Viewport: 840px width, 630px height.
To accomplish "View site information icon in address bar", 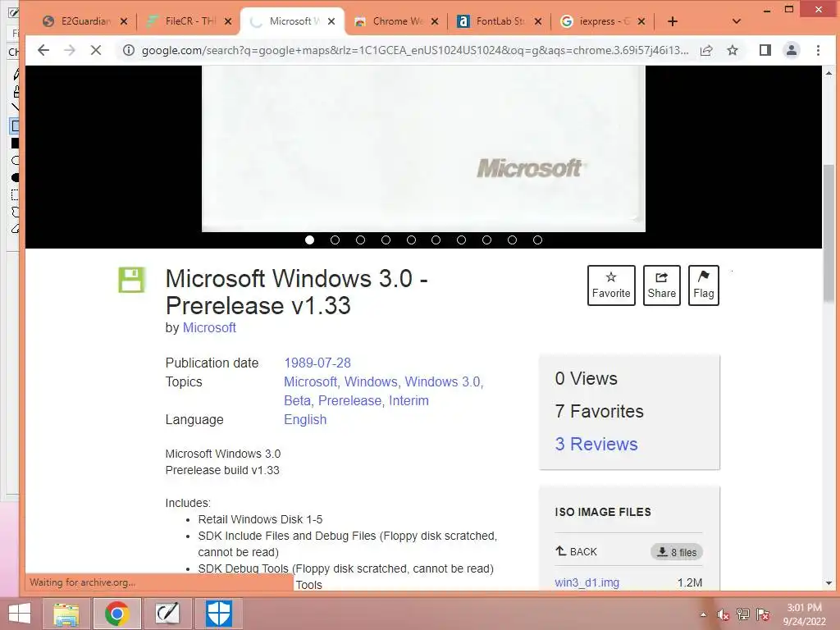I will 128,50.
